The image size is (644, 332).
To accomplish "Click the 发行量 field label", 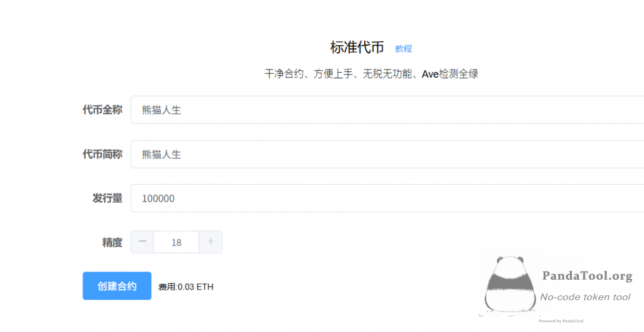I will click(x=107, y=198).
